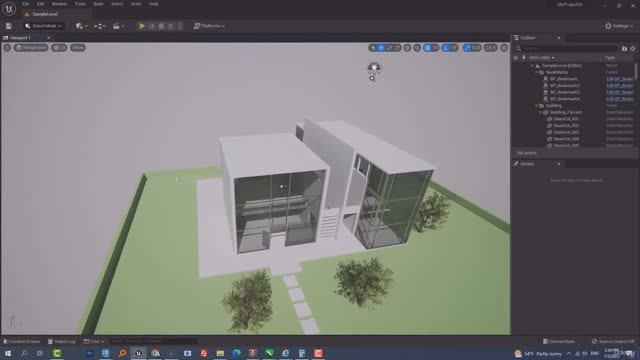Open the Add content dropdown

click(x=81, y=26)
